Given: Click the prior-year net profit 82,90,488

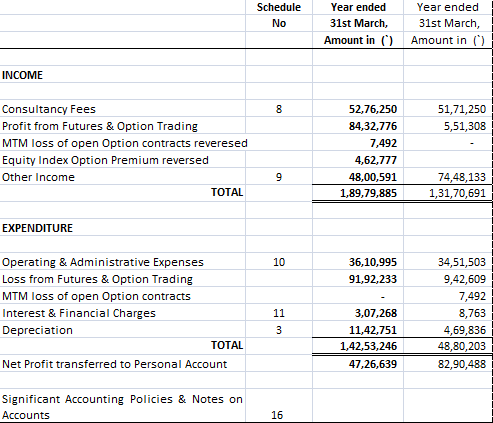Looking at the screenshot, I should tap(448, 364).
